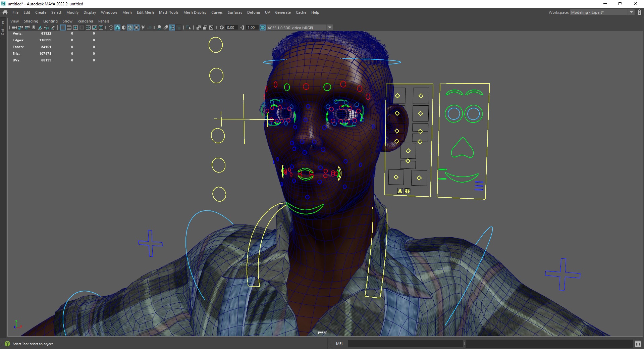Click X-Ray Active Components icon
The height and width of the screenshot is (349, 644).
[205, 28]
